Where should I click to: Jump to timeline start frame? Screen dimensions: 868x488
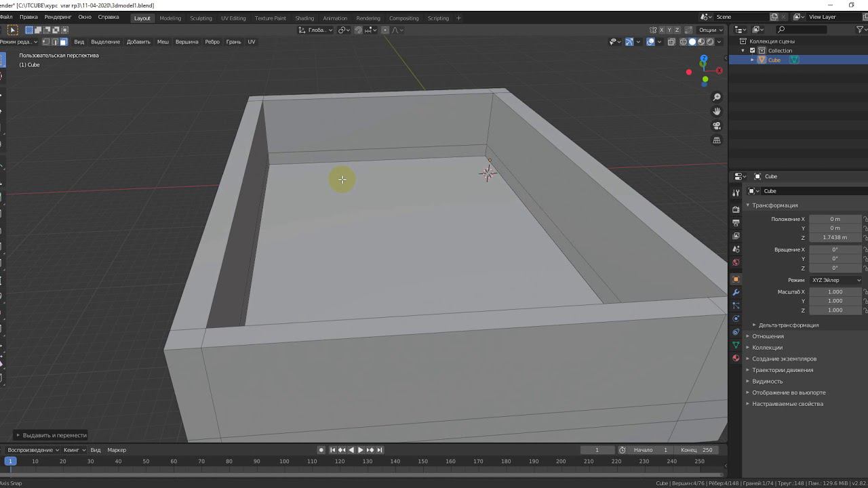pos(333,450)
